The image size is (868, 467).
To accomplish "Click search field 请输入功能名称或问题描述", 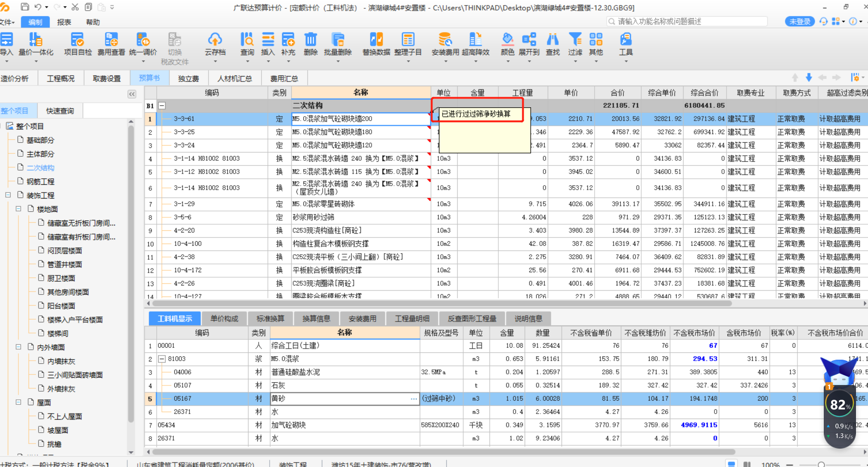I will pyautogui.click(x=687, y=22).
